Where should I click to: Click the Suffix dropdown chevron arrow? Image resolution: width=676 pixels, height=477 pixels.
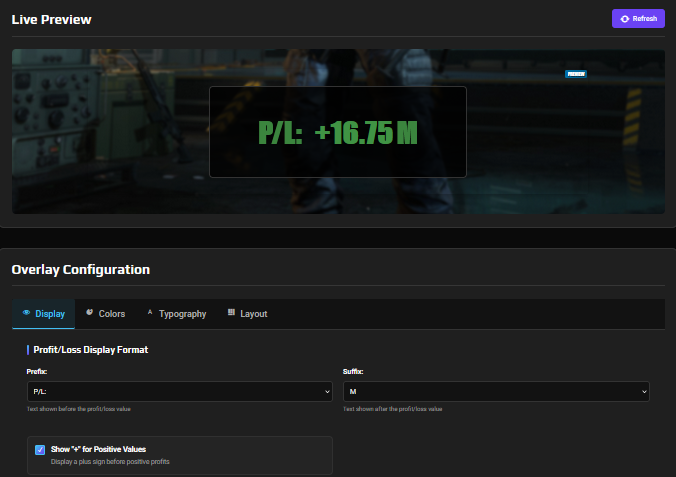click(x=643, y=392)
